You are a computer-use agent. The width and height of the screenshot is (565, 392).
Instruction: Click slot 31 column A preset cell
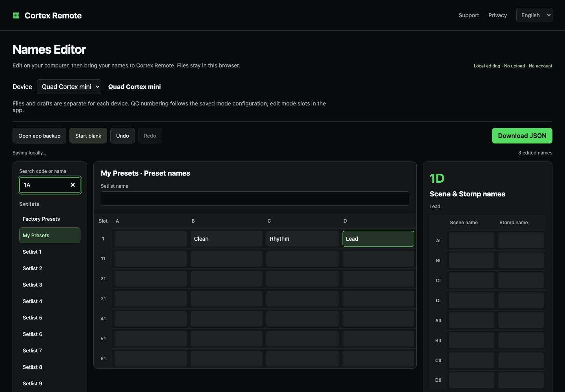(151, 299)
